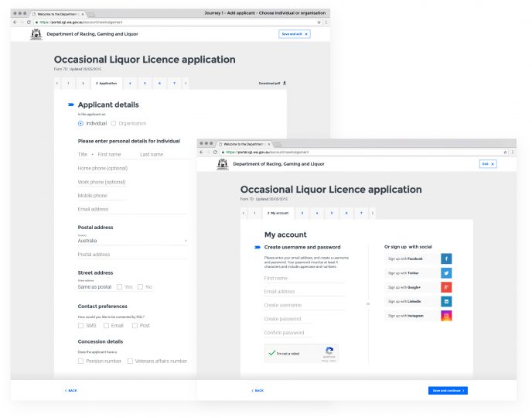Select the Individual applicant radio button
The image size is (532, 418).
click(x=81, y=123)
